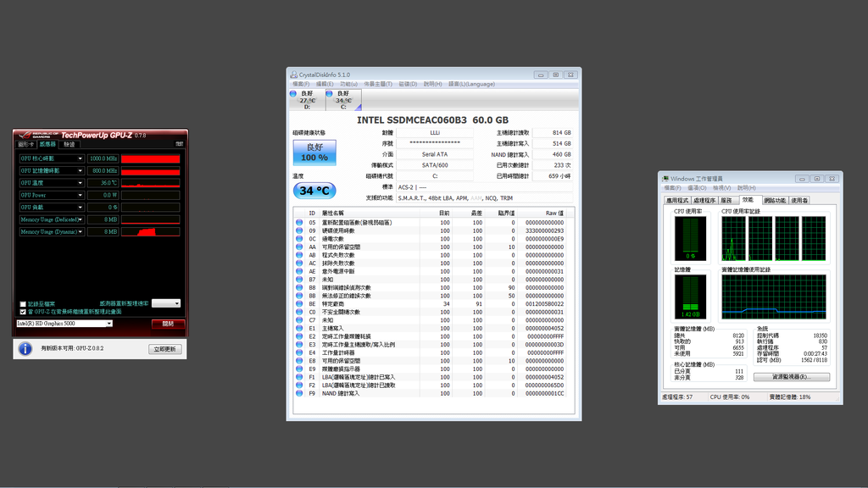Viewport: 868px width, 488px height.
Task: Click the CPU 使用率 meter in Task Manager
Action: click(690, 238)
